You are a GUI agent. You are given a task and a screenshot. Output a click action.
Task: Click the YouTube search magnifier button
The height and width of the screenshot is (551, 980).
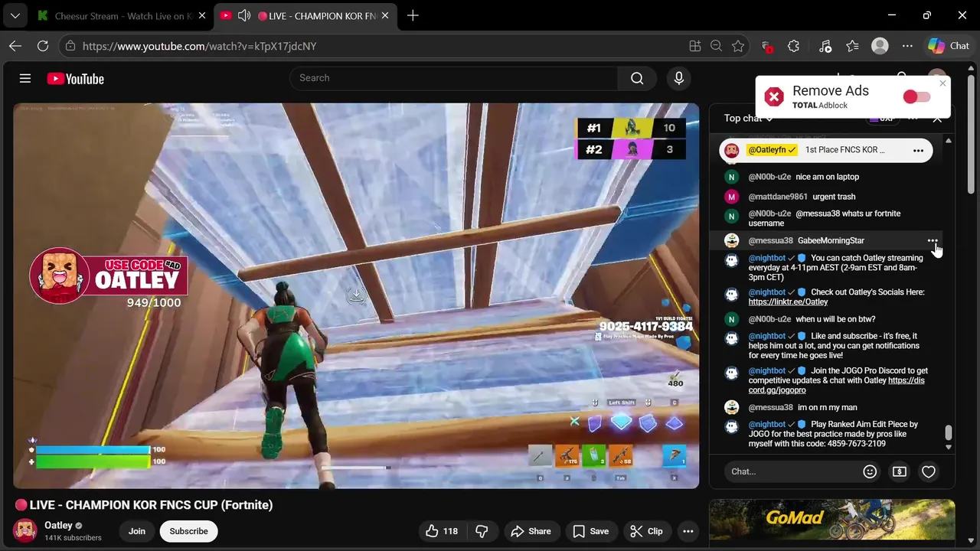pyautogui.click(x=637, y=78)
